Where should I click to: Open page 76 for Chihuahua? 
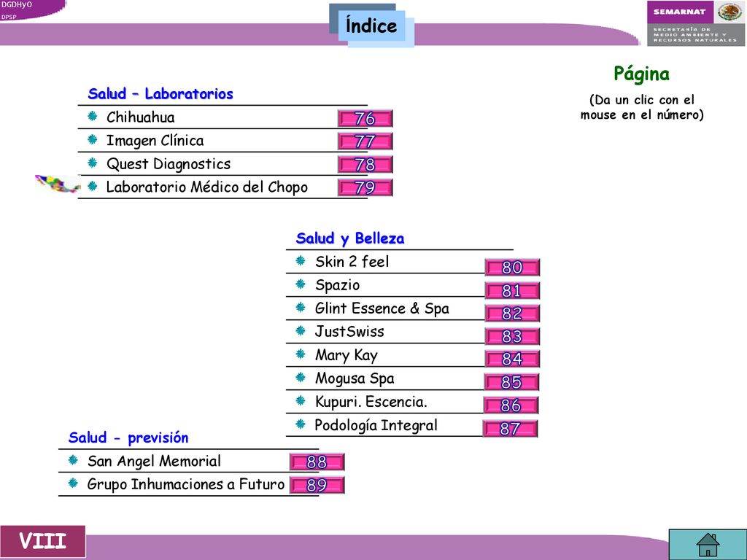[x=365, y=118]
